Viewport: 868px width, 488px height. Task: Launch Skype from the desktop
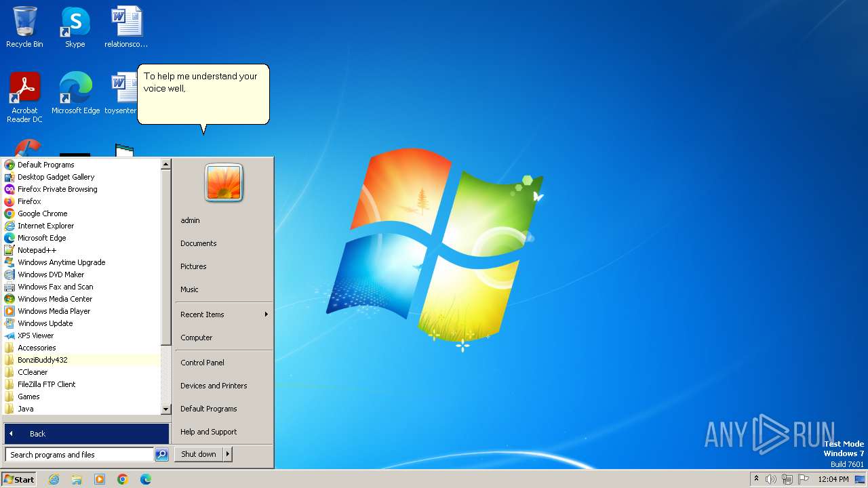click(75, 27)
